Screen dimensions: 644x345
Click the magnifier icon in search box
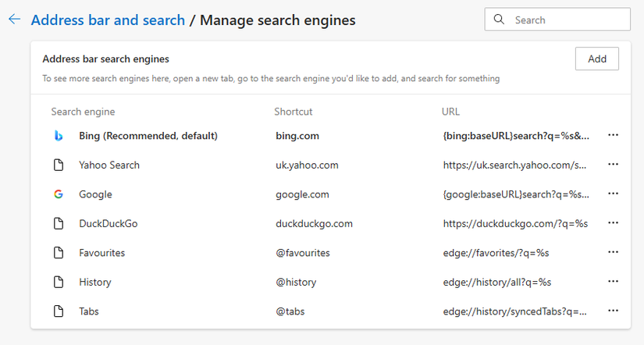pyautogui.click(x=500, y=20)
